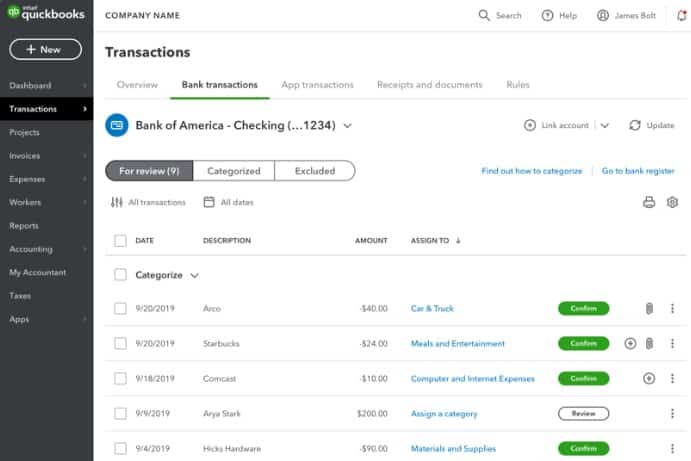
Task: Click the print icon
Action: coord(649,202)
